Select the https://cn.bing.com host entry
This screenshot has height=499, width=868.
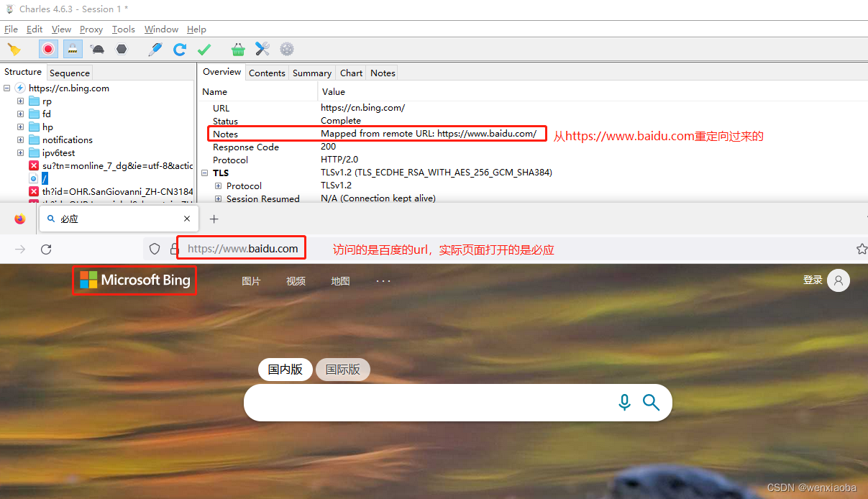tap(69, 88)
